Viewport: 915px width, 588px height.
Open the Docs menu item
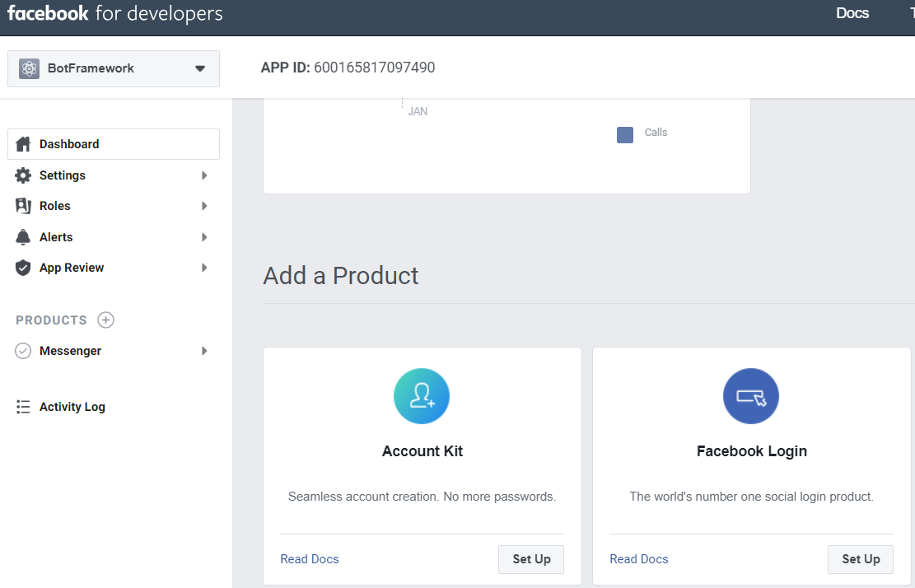pyautogui.click(x=852, y=13)
